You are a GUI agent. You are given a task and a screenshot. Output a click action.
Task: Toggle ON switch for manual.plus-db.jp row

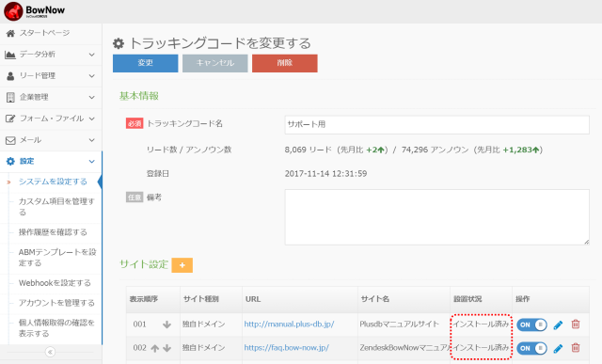pos(531,324)
